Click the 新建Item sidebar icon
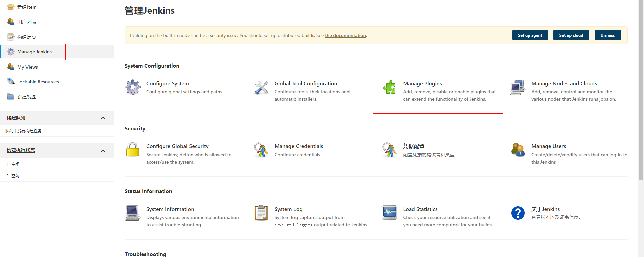Image resolution: width=644 pixels, height=257 pixels. pos(11,7)
